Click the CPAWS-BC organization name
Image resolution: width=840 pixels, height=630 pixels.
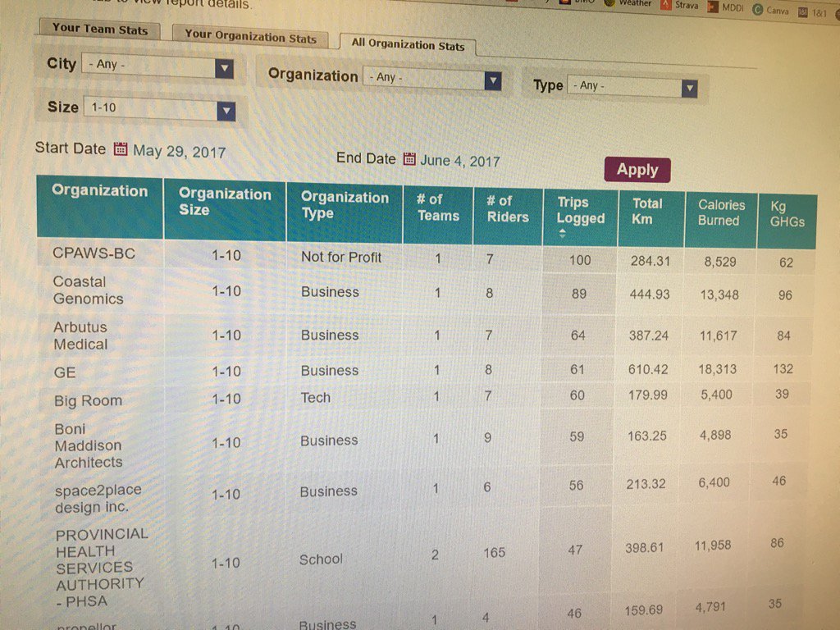94,253
